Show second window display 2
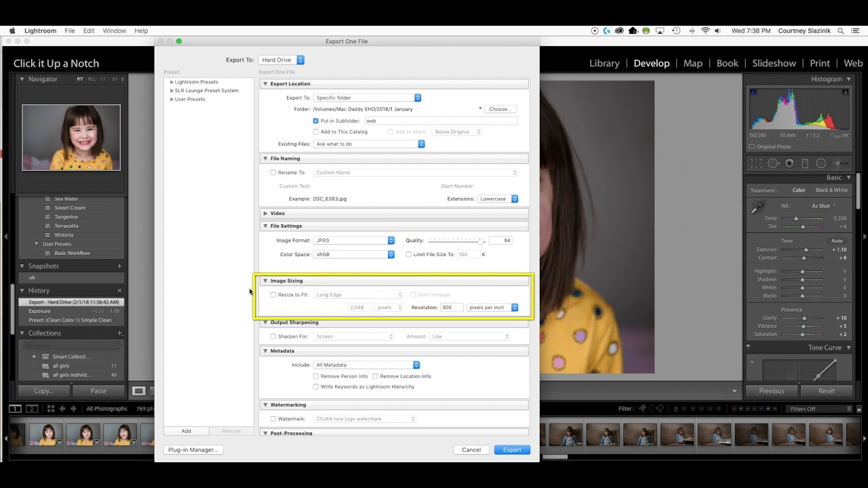 [31, 409]
